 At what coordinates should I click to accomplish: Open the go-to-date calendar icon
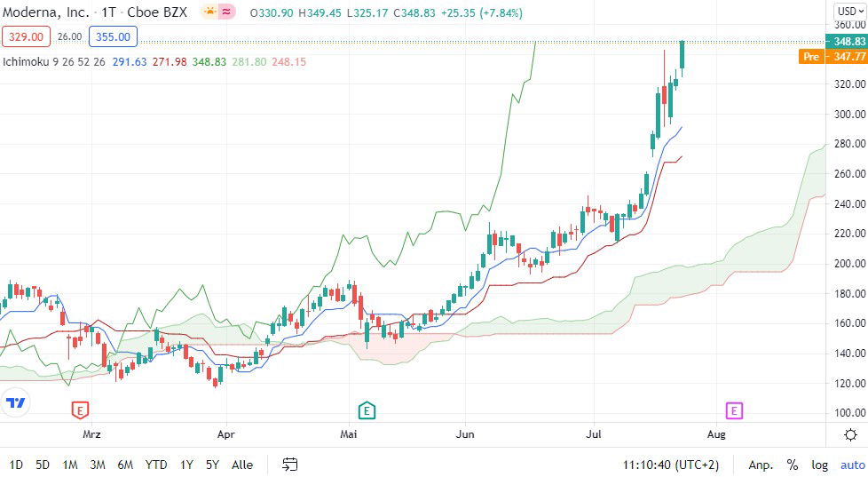tap(290, 465)
